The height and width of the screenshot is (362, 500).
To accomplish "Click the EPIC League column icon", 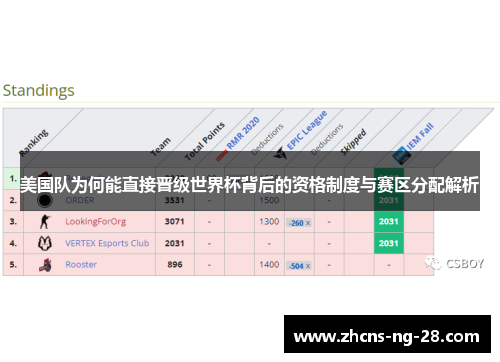I will pyautogui.click(x=280, y=154).
